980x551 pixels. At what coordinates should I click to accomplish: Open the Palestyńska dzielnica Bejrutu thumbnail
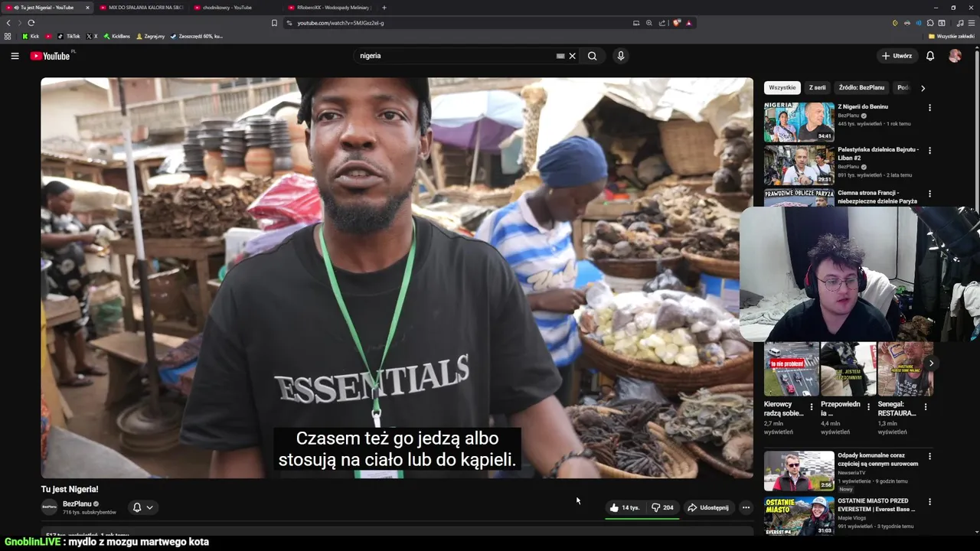click(799, 165)
